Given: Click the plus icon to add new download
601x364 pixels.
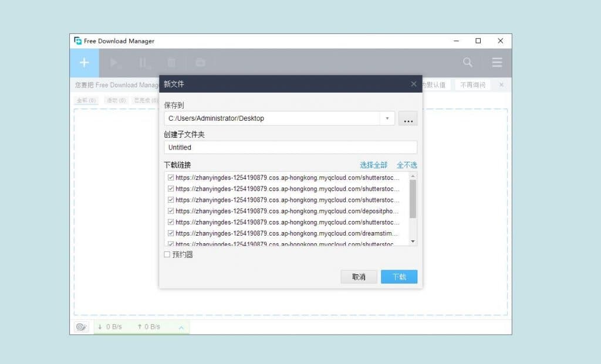Looking at the screenshot, I should [83, 62].
